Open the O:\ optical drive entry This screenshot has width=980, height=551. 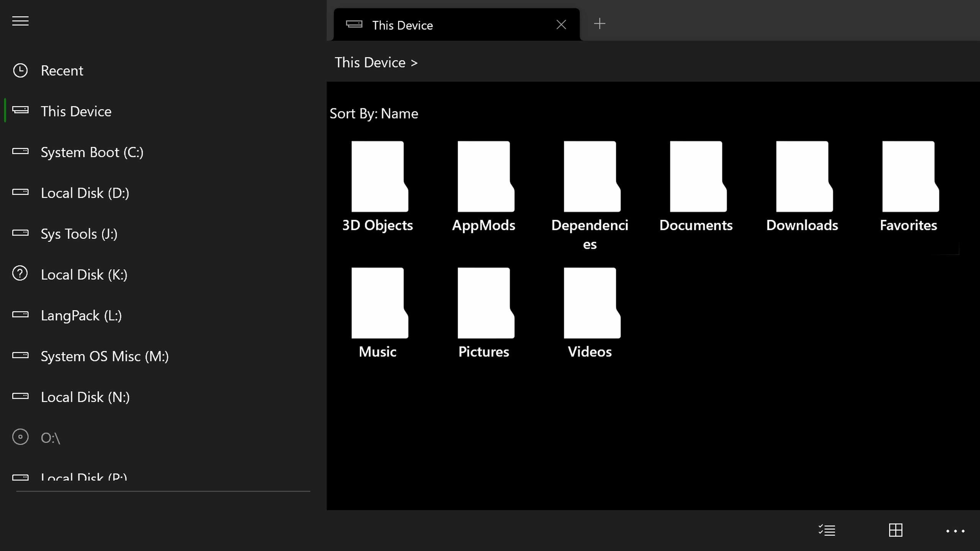point(50,438)
